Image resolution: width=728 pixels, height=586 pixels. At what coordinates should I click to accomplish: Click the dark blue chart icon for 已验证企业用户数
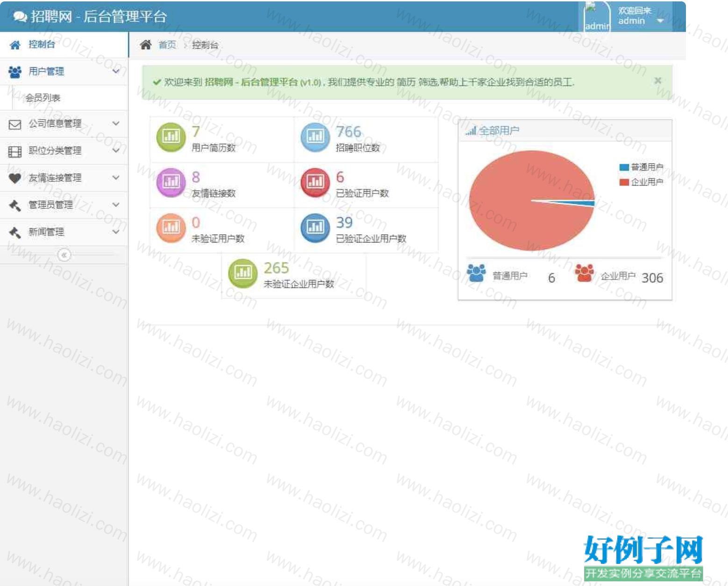315,228
